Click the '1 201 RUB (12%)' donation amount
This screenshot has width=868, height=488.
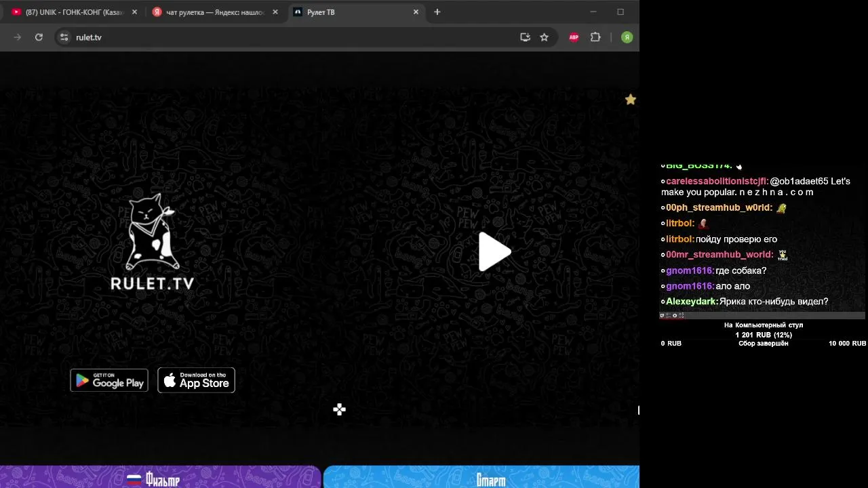point(764,335)
